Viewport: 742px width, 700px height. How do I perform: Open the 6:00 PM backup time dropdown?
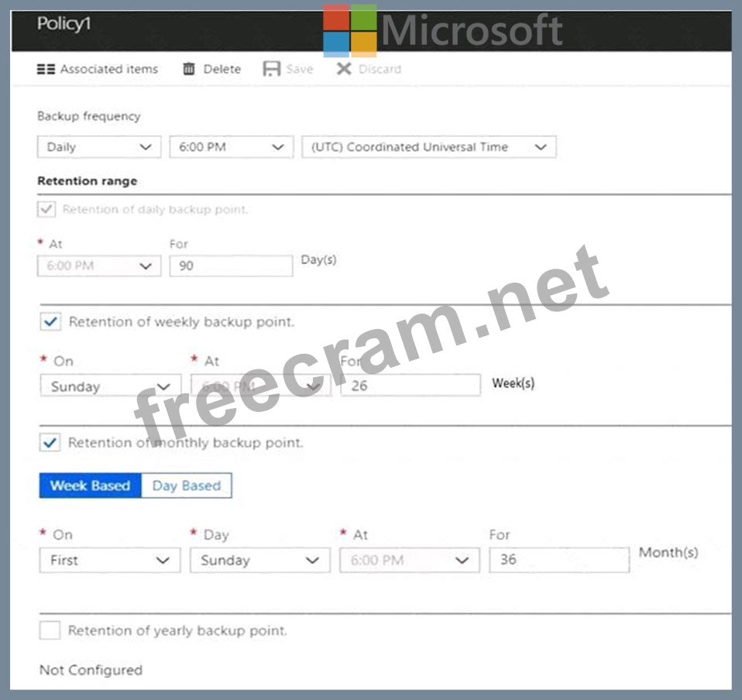(x=231, y=147)
